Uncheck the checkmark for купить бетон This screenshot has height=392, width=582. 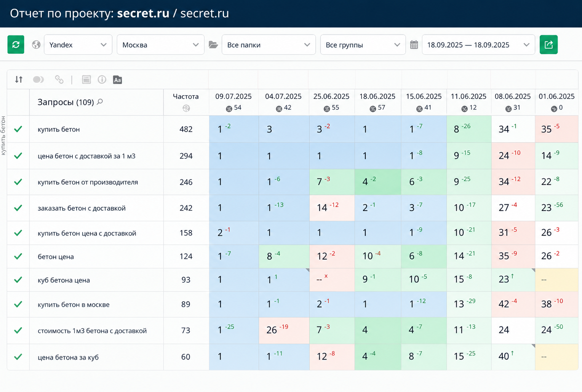click(x=18, y=129)
